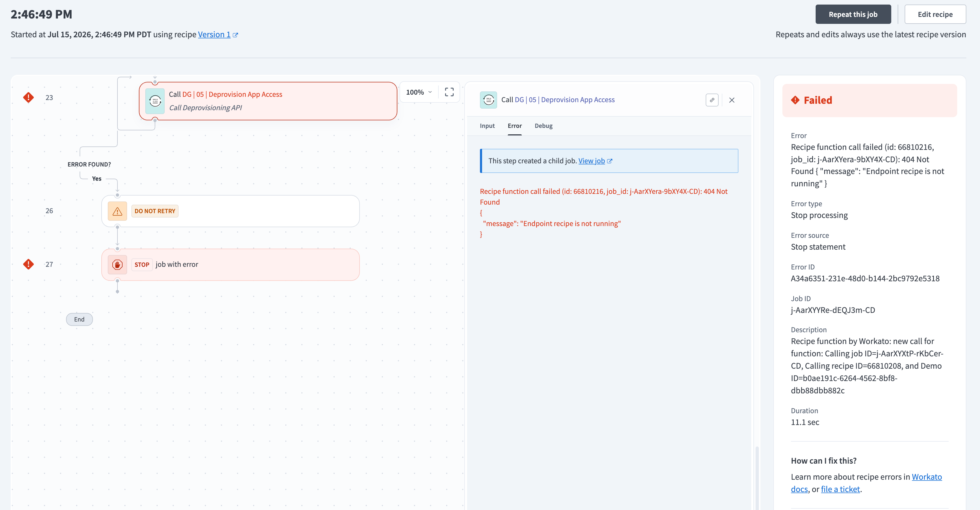This screenshot has height=510, width=980.
Task: Click the Duration value 11.1 sec
Action: (x=805, y=422)
